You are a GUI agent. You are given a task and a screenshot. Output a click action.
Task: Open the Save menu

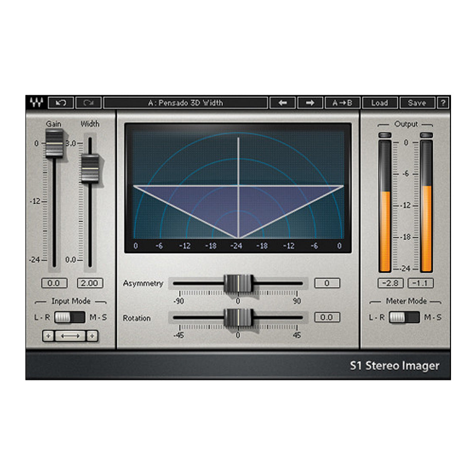click(x=417, y=103)
